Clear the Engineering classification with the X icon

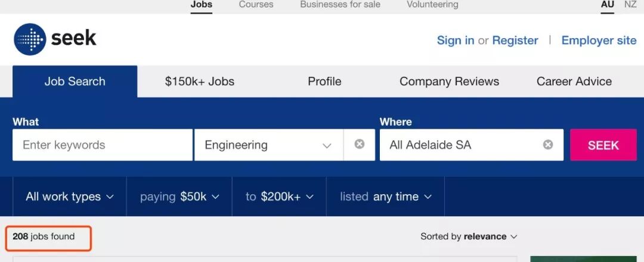359,144
